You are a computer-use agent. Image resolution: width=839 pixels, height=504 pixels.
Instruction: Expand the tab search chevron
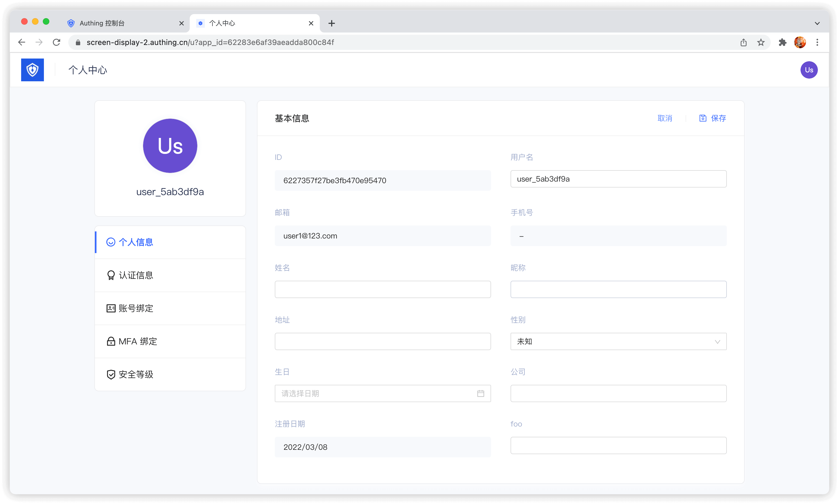tap(817, 23)
